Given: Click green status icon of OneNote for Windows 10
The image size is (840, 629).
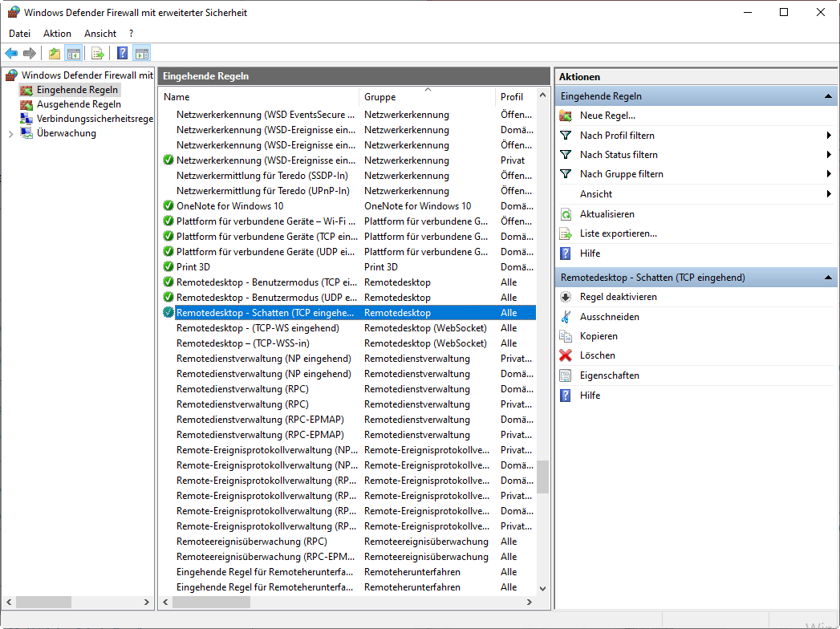Looking at the screenshot, I should coord(168,206).
